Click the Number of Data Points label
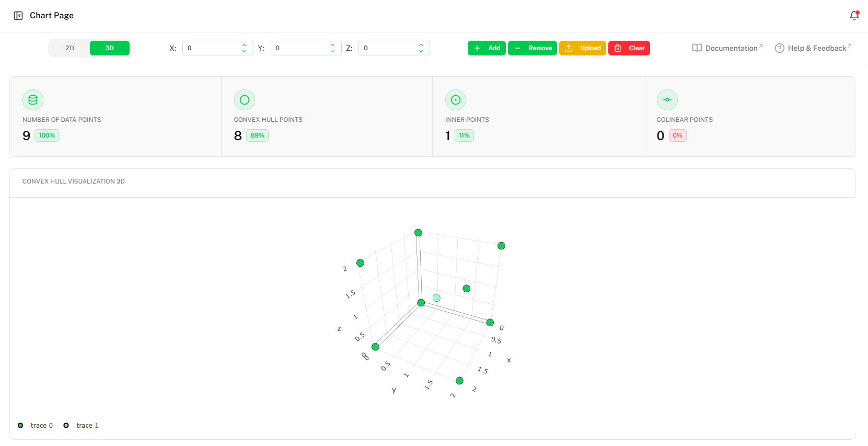 click(62, 120)
